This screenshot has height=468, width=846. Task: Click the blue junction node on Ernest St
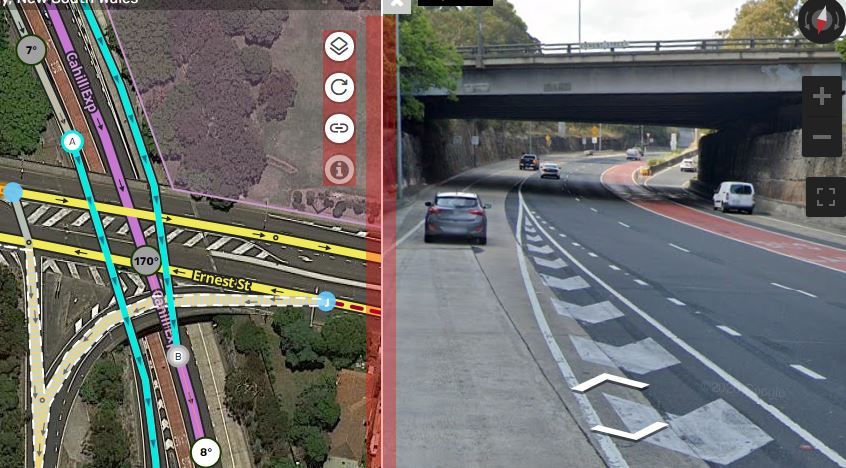[x=326, y=301]
